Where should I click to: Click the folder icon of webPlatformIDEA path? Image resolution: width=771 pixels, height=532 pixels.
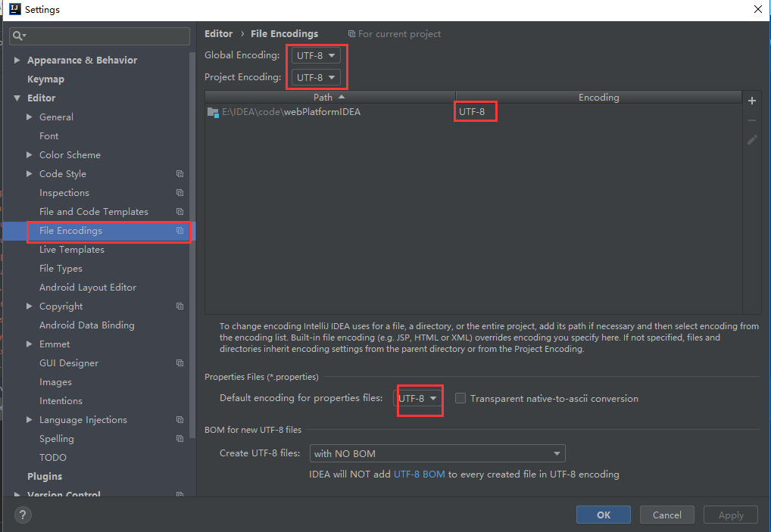point(213,113)
